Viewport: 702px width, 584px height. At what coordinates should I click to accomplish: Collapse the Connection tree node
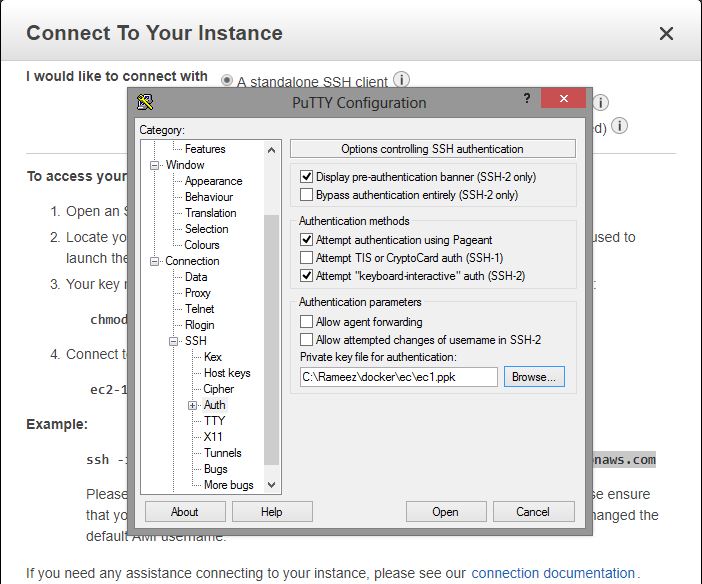[x=154, y=261]
